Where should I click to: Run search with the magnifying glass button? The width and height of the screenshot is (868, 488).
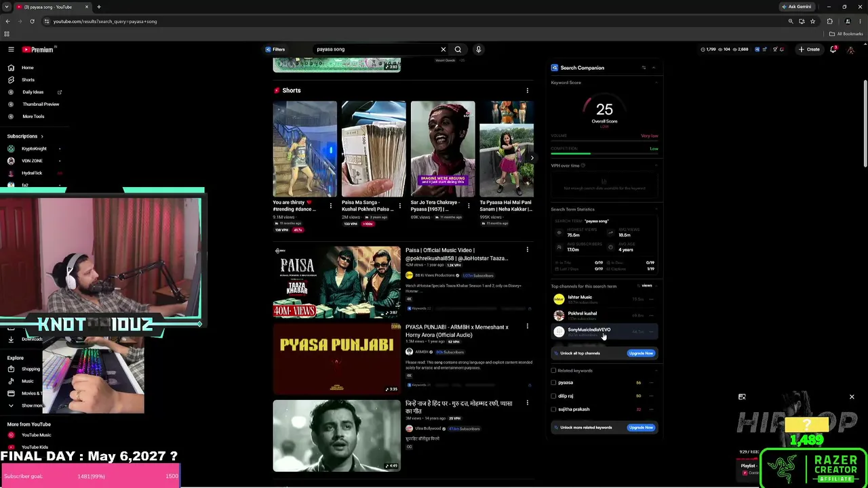tap(458, 49)
